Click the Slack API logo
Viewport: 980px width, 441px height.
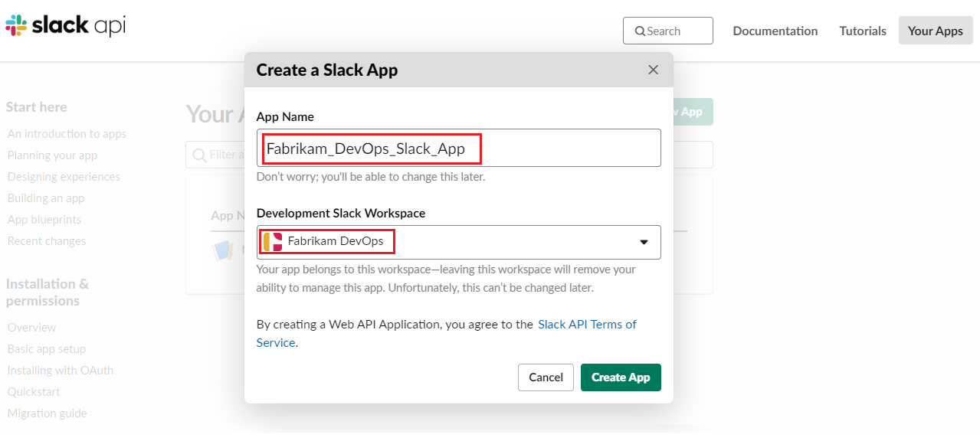click(x=65, y=26)
